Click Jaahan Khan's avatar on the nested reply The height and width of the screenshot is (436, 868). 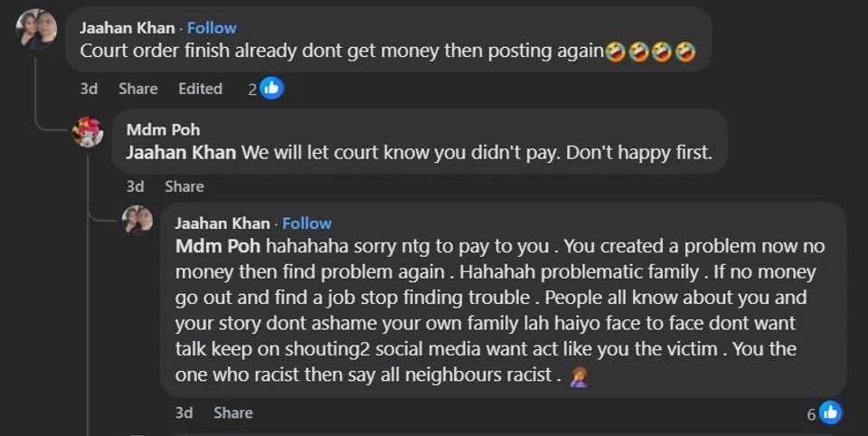(x=137, y=221)
